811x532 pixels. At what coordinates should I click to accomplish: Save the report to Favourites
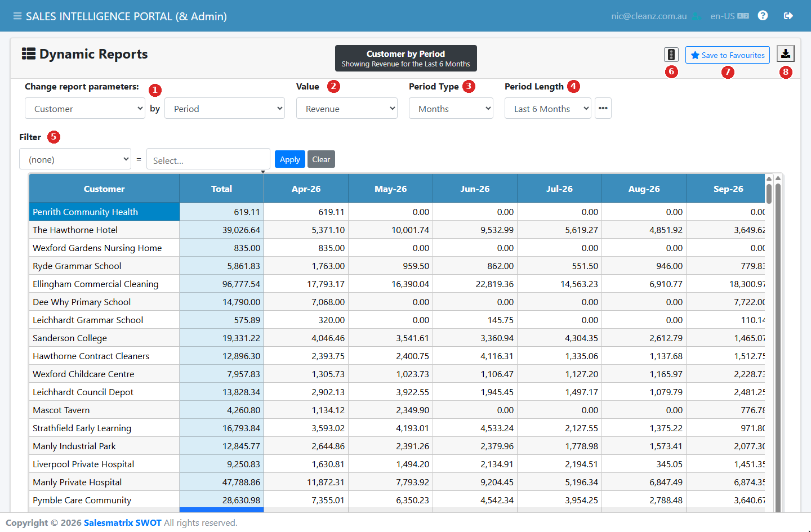(x=728, y=55)
